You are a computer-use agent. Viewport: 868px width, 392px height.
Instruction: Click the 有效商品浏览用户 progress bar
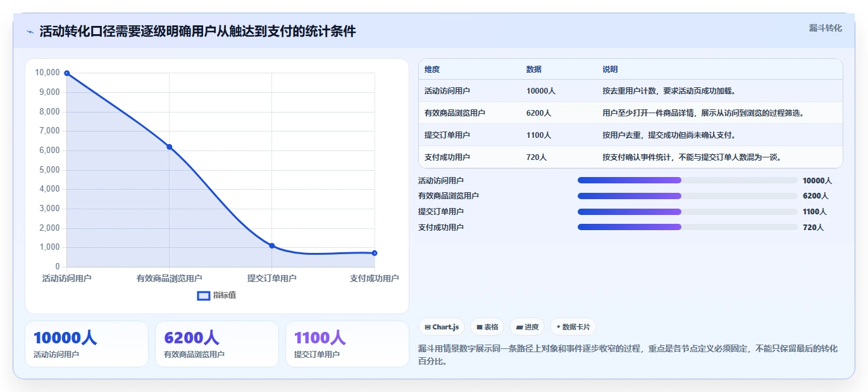click(x=687, y=196)
